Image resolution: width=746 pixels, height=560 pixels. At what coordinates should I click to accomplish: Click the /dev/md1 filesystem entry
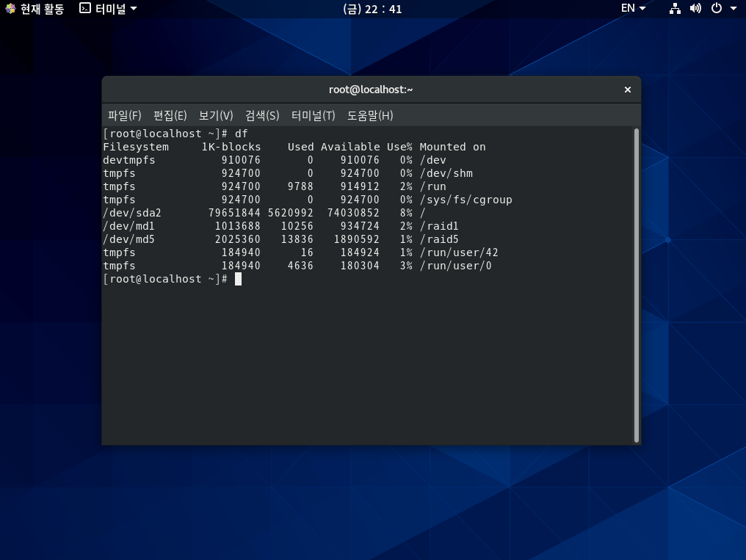click(129, 226)
